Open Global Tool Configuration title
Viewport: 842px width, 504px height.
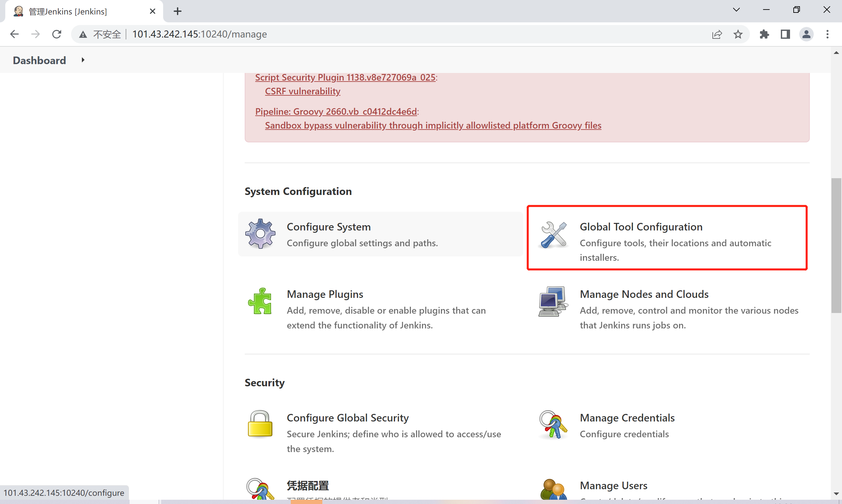pos(641,227)
